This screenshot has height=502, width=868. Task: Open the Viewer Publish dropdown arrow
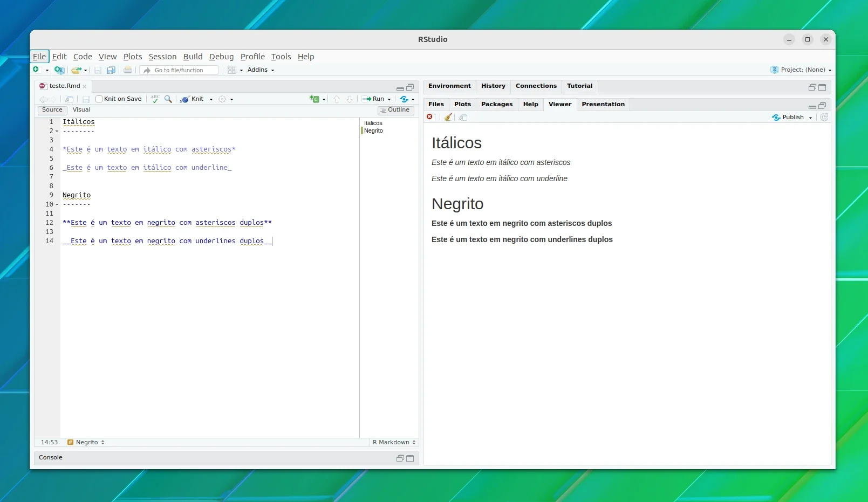[810, 118]
